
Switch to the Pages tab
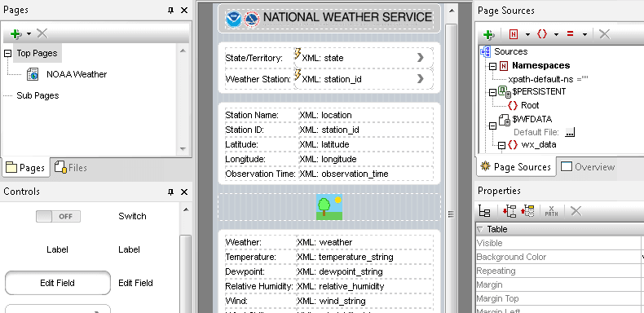click(x=25, y=168)
